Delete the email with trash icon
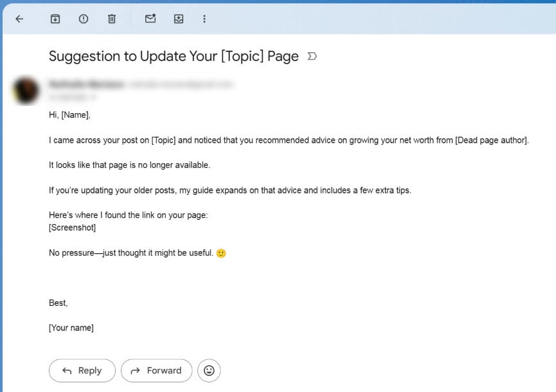This screenshot has height=392, width=556. 112,19
